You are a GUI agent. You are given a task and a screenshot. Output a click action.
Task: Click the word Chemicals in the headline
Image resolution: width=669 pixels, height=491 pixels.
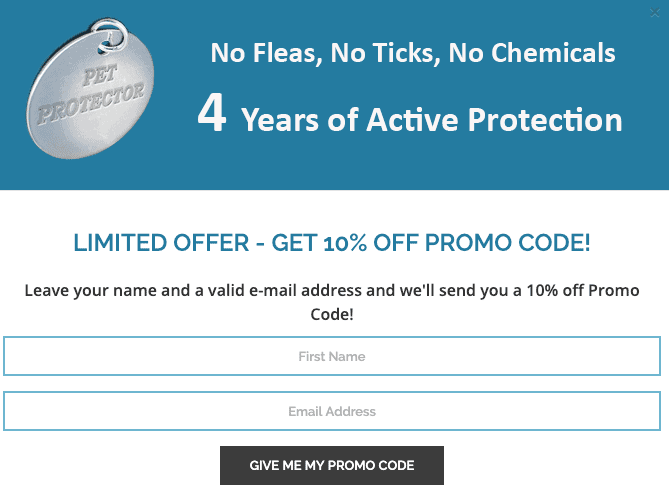pos(553,53)
